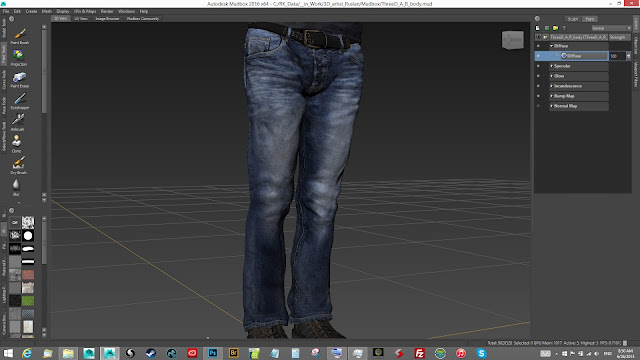This screenshot has height=360, width=640.
Task: Open the Render menu
Action: tap(107, 11)
